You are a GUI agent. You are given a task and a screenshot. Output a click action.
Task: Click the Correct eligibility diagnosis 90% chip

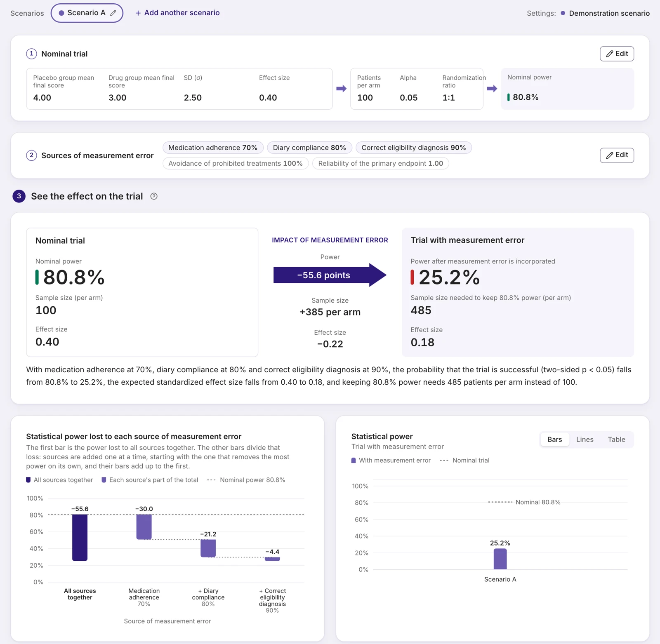414,148
